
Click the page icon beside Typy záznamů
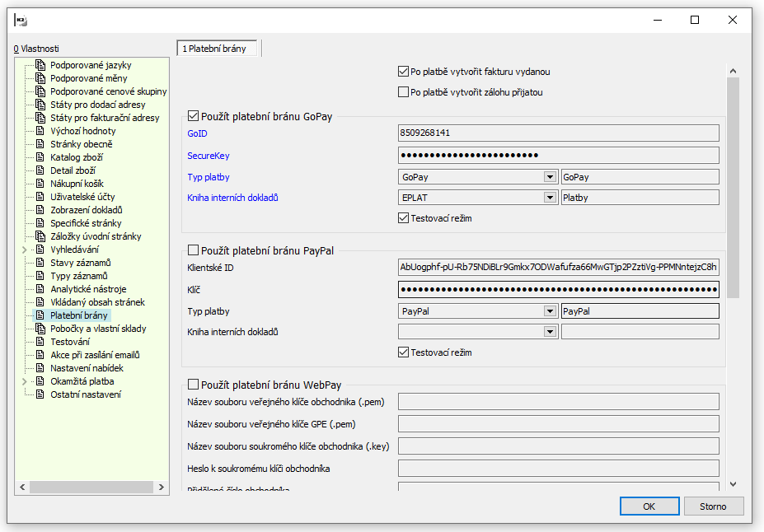40,276
